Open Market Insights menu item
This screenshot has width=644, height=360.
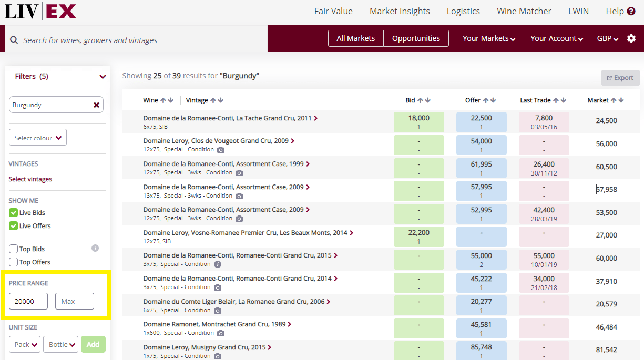pyautogui.click(x=400, y=11)
